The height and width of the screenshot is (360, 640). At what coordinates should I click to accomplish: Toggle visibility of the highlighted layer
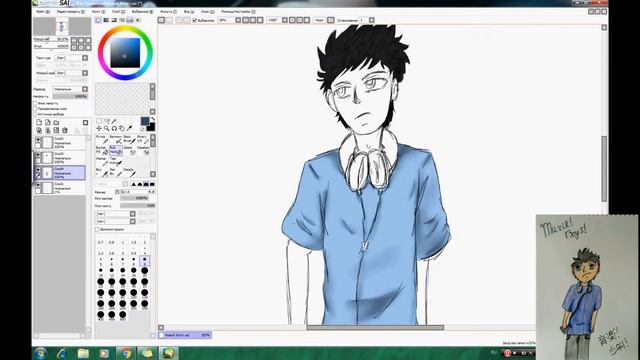[38, 170]
